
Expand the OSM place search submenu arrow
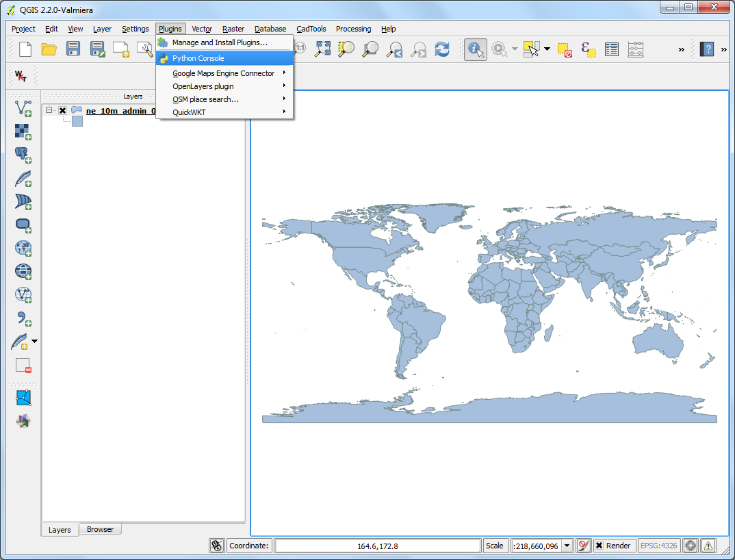tap(284, 99)
